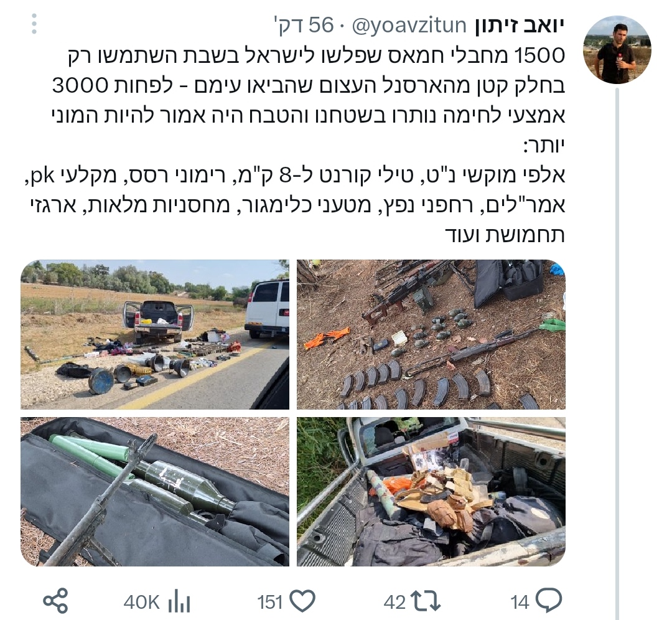
Task: Click the 56 minutes timestamp
Action: (304, 26)
